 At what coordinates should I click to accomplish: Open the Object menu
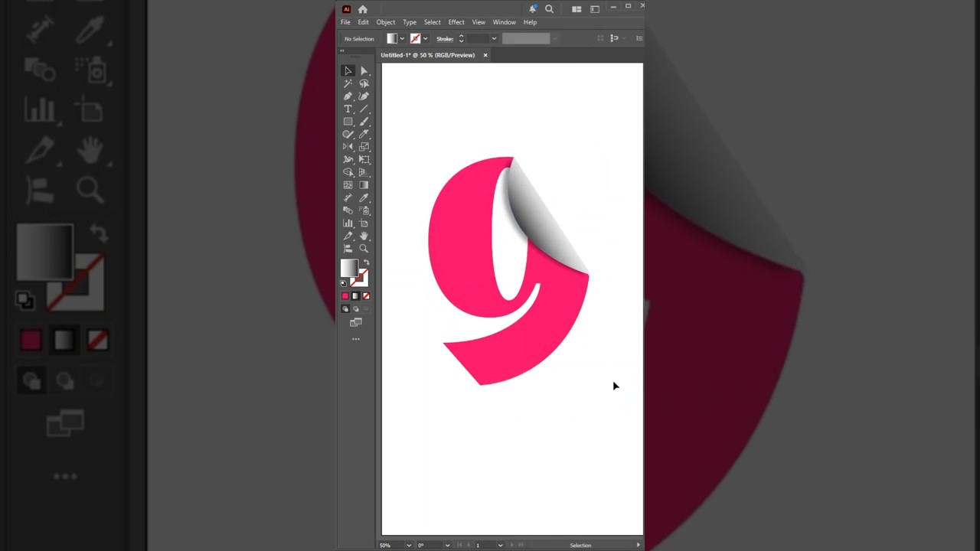[x=386, y=22]
